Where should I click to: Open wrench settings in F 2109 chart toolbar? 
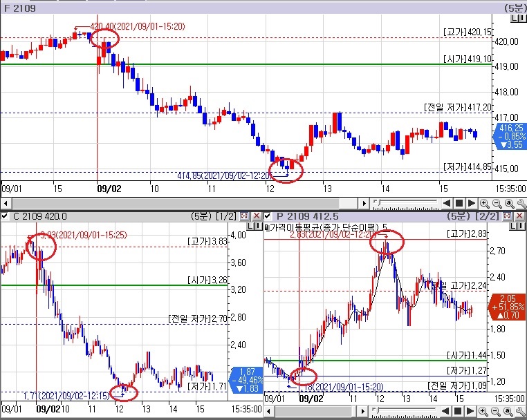[521, 203]
